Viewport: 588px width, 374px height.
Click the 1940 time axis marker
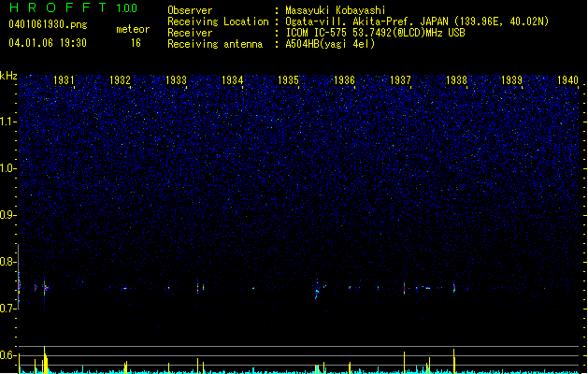(x=567, y=79)
